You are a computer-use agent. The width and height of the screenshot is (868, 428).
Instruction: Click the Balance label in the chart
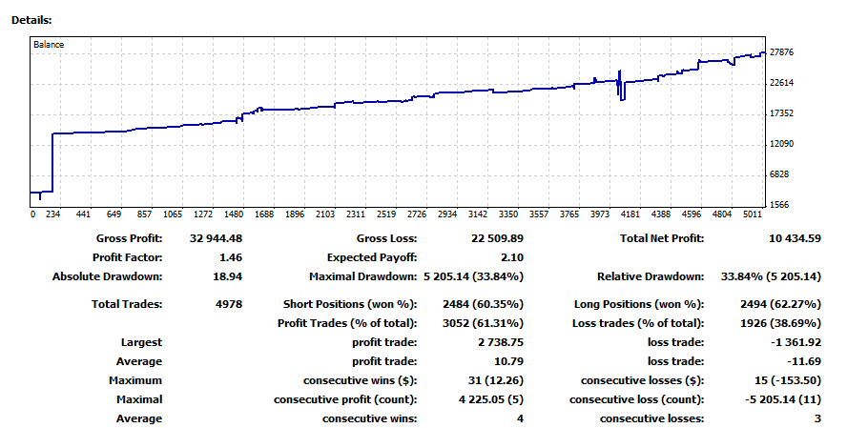(50, 45)
